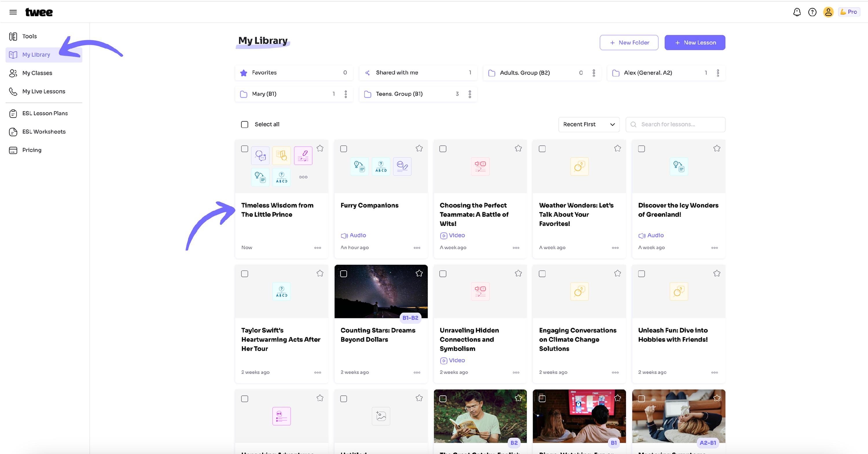Screen dimensions: 868x454
Task: Click the Video tag on Choosing the Perfect Teammate
Action: (x=453, y=235)
